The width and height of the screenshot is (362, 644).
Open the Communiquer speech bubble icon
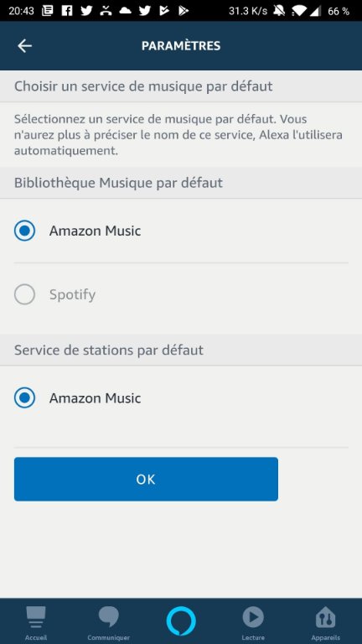[108, 617]
